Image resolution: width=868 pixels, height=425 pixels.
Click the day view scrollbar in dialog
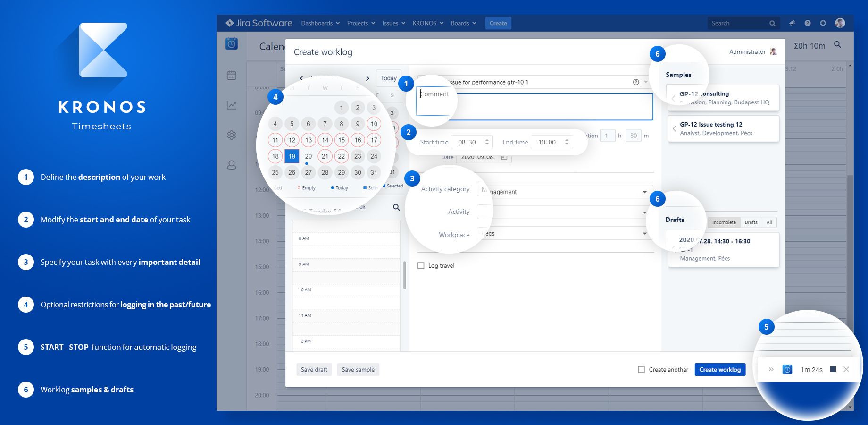click(405, 275)
